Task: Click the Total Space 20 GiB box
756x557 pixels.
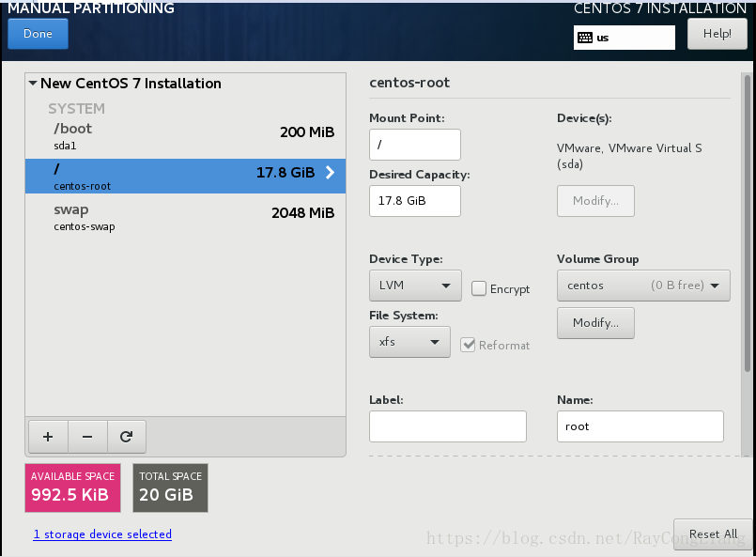Action: [170, 487]
